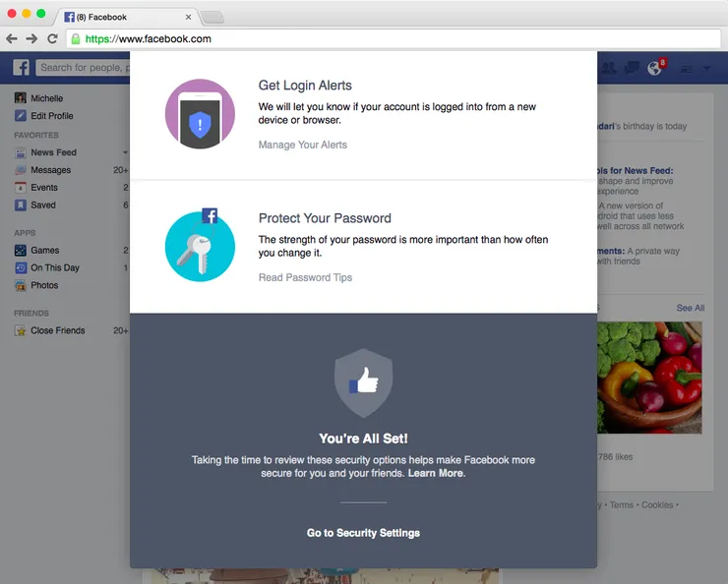This screenshot has height=584, width=728.
Task: Select On This Day text in sidebar
Action: point(55,268)
